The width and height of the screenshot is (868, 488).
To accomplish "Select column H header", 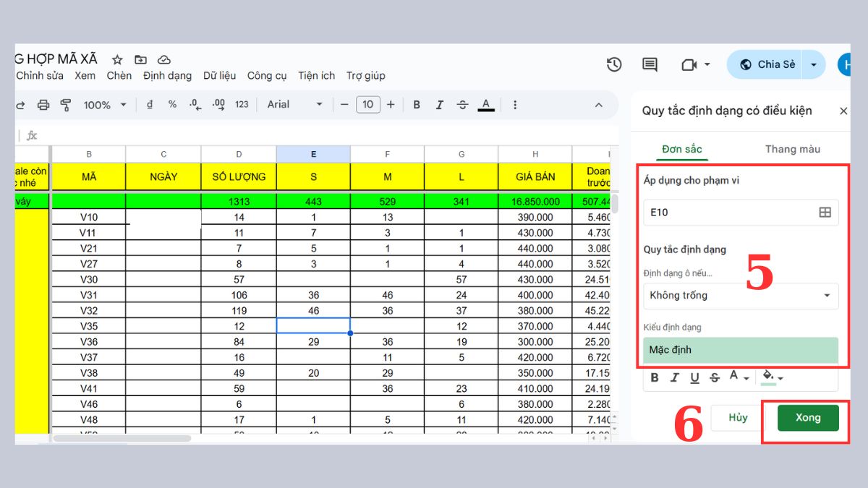I will 535,154.
